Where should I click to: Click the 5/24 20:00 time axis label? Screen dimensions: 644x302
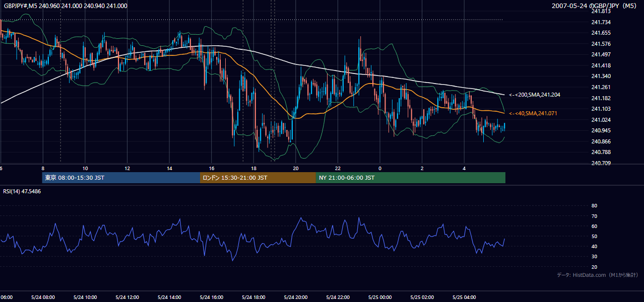[296, 297]
